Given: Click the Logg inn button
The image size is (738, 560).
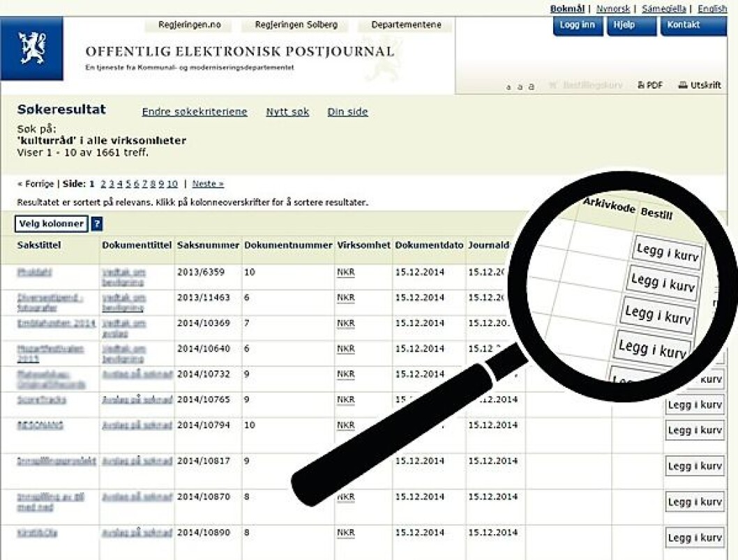Looking at the screenshot, I should (578, 26).
